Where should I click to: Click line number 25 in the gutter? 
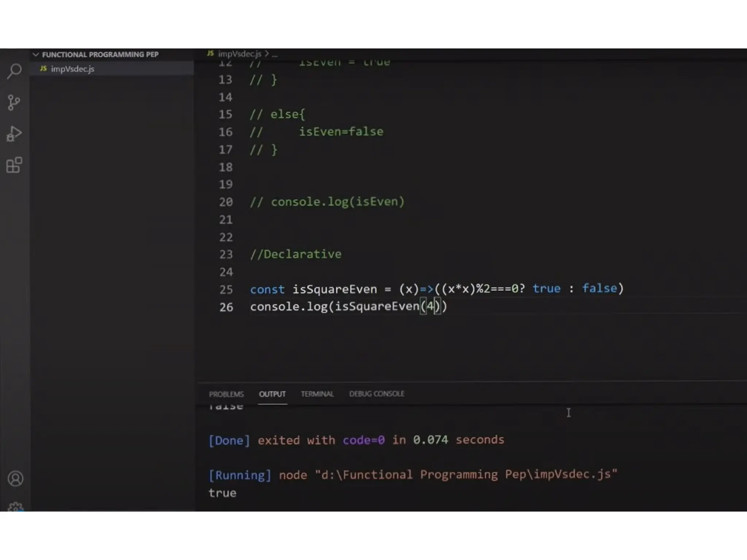pos(226,289)
